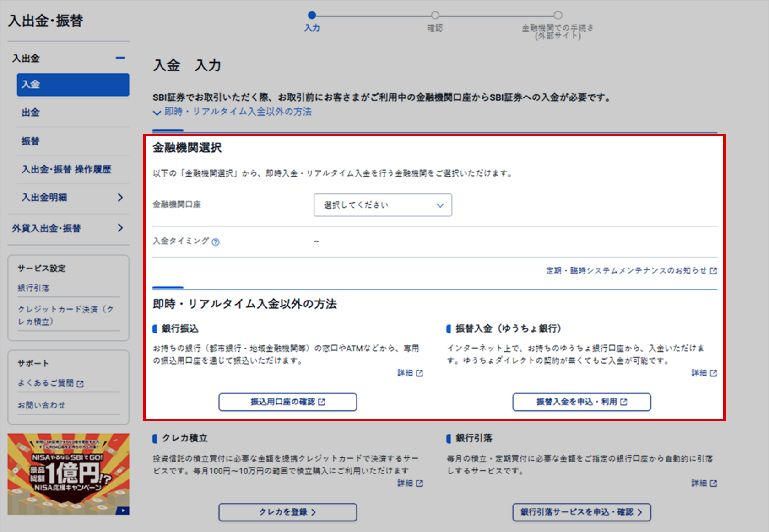Click 振込用口座の確認 button
This screenshot has height=532, width=769.
coord(287,402)
